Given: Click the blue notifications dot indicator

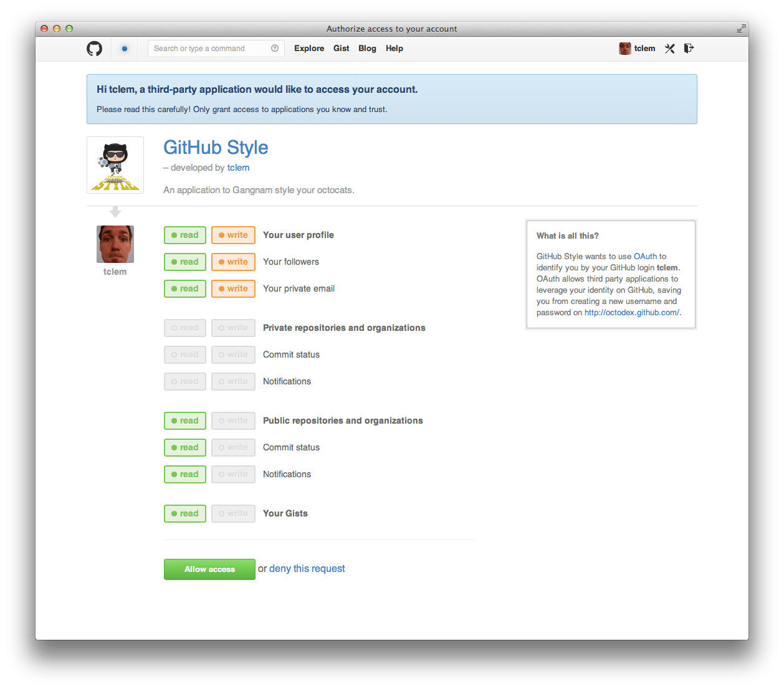Looking at the screenshot, I should (125, 49).
